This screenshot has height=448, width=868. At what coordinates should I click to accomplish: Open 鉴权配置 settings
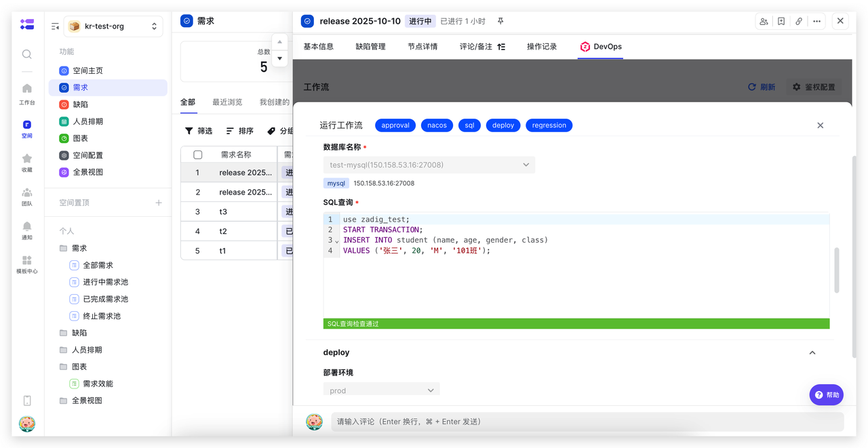(813, 87)
